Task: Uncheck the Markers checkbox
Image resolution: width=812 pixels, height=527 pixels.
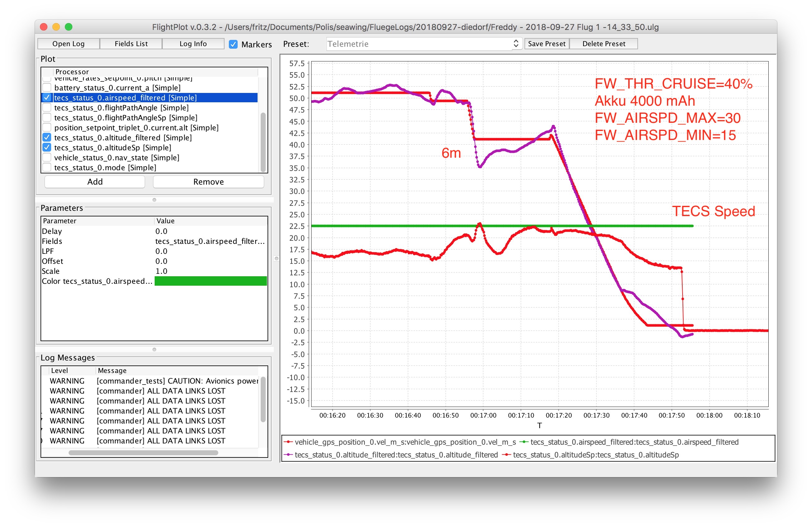Action: point(233,44)
